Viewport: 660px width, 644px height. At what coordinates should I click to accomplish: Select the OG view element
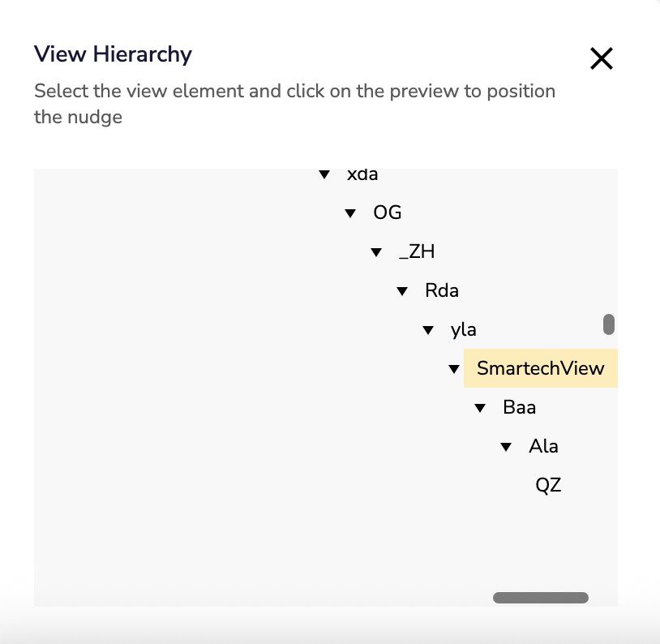coord(388,213)
